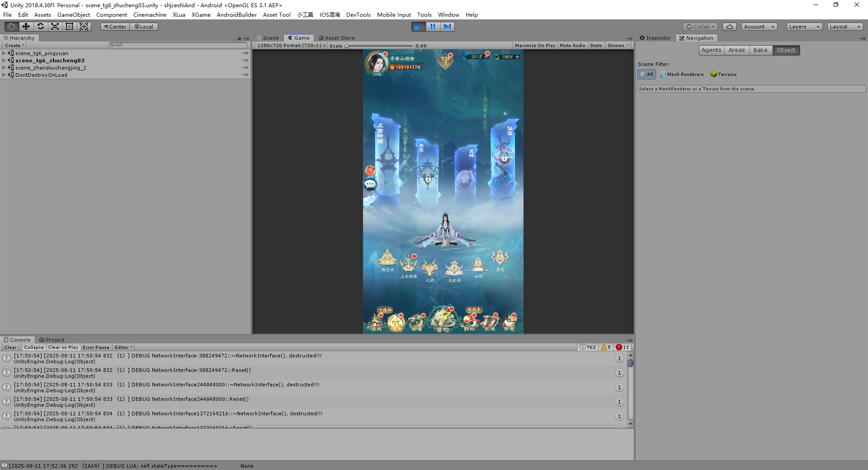This screenshot has width=868, height=470.
Task: Toggle Local handle rotation button
Action: tap(144, 27)
